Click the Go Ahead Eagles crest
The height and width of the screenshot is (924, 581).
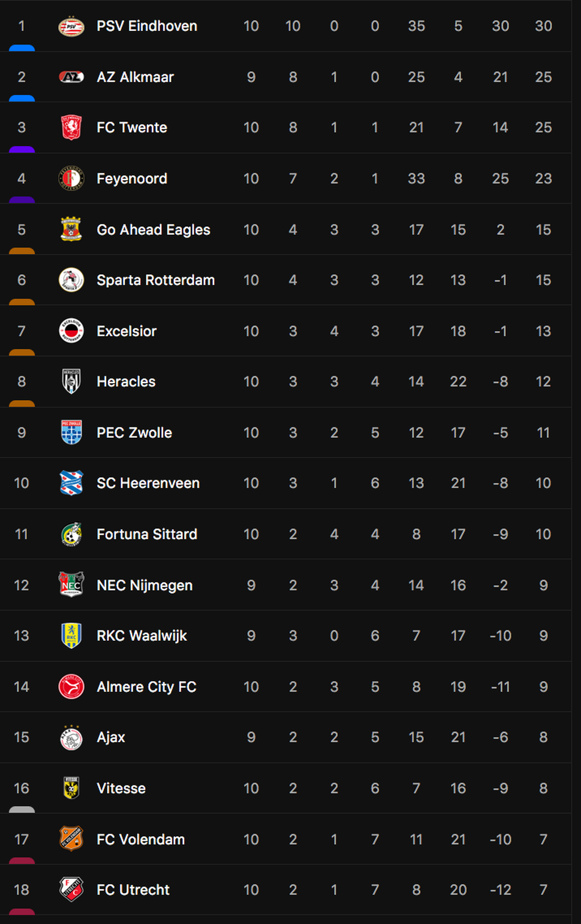click(x=71, y=229)
